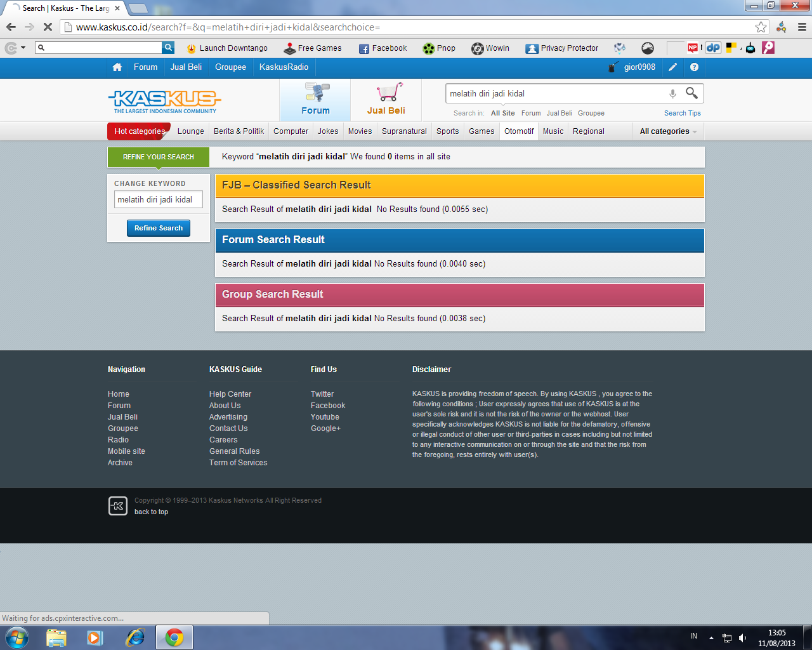Open Help Center footer link
This screenshot has height=650, width=812.
coord(230,394)
